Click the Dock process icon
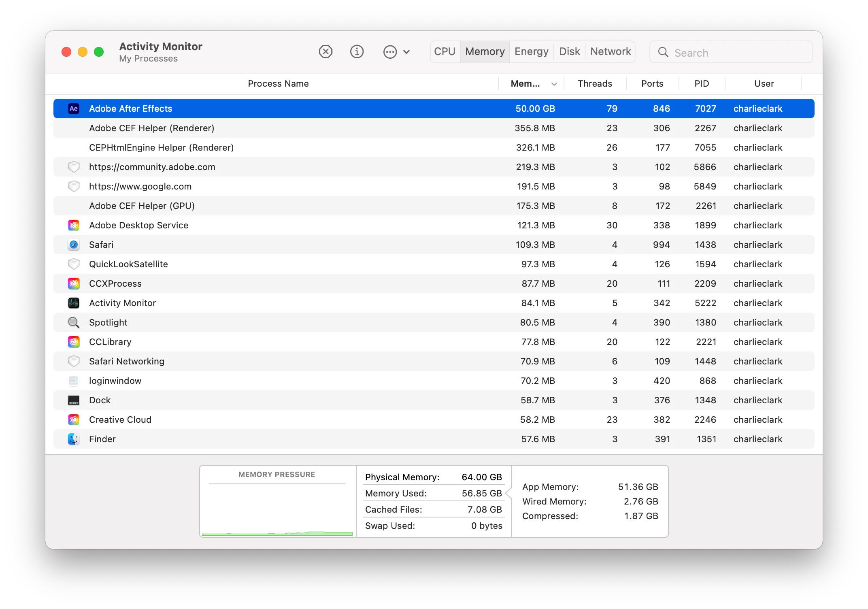This screenshot has width=868, height=609. coord(74,400)
